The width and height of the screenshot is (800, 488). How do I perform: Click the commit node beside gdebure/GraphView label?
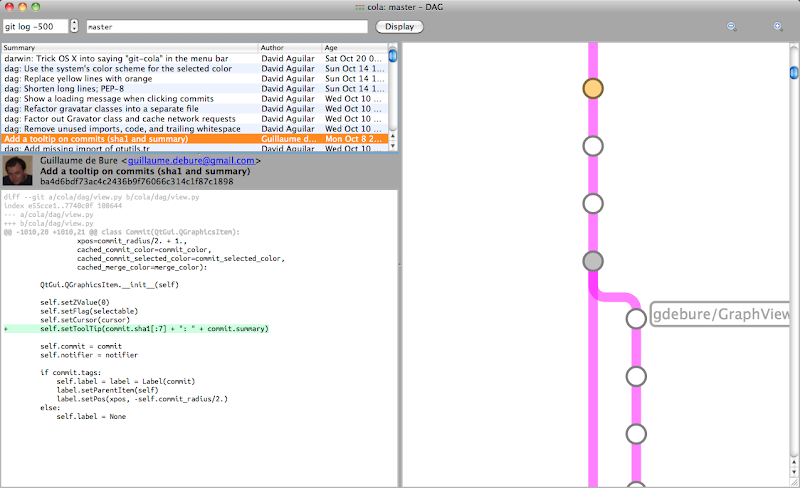click(636, 319)
